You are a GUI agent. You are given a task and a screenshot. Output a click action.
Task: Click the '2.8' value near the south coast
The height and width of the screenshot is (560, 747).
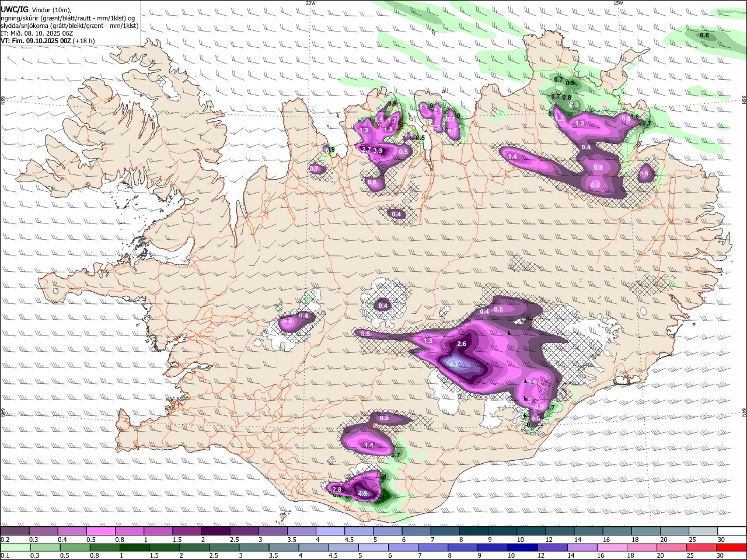(x=336, y=489)
